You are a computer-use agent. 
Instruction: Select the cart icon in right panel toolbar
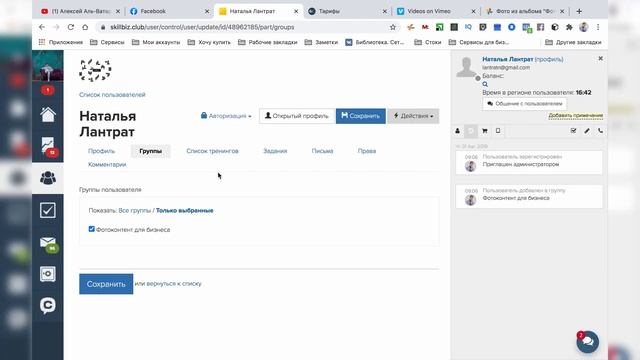484,131
